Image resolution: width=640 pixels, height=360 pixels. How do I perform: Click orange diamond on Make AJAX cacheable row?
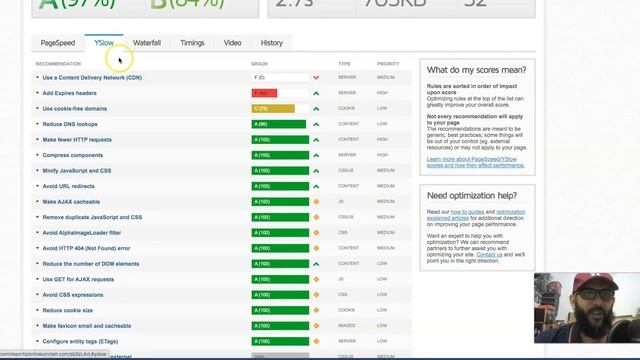coord(316,202)
